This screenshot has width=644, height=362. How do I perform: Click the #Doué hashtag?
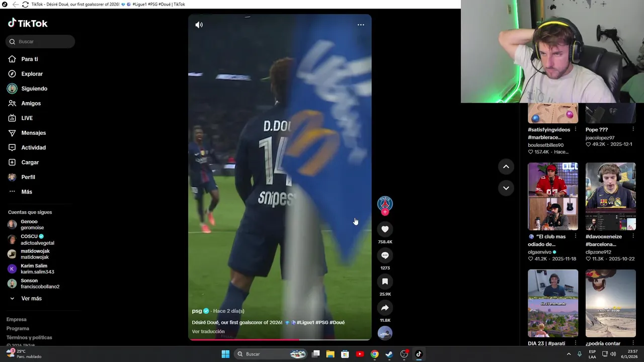tap(337, 323)
